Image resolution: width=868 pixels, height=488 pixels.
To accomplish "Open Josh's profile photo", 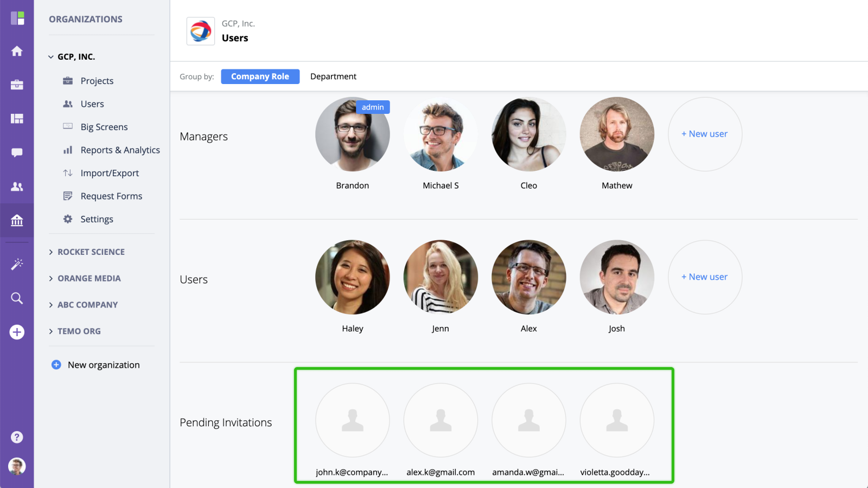I will 617,277.
